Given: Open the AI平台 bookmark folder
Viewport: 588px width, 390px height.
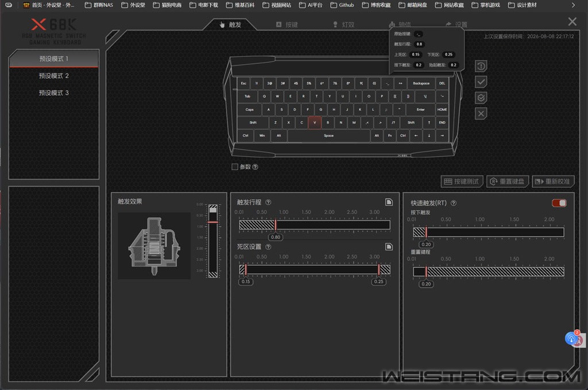Looking at the screenshot, I should pyautogui.click(x=311, y=5).
